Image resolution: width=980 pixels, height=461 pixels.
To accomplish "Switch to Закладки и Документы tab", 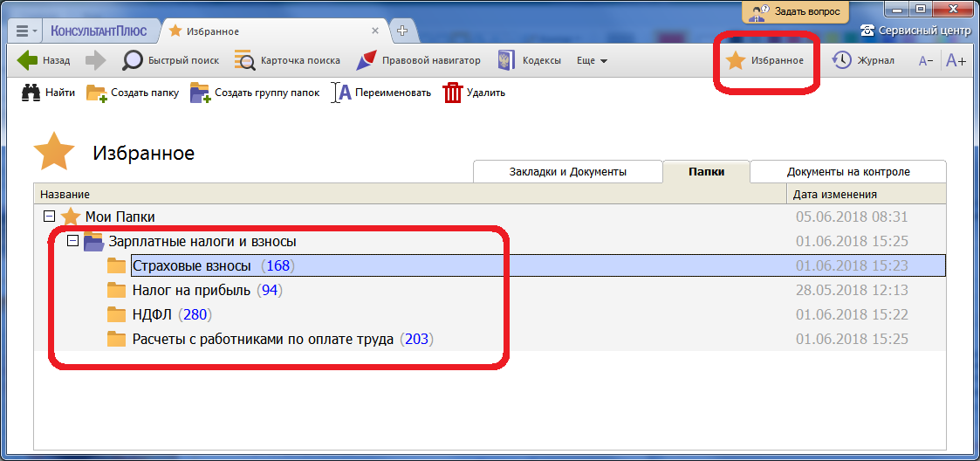I will pyautogui.click(x=567, y=171).
